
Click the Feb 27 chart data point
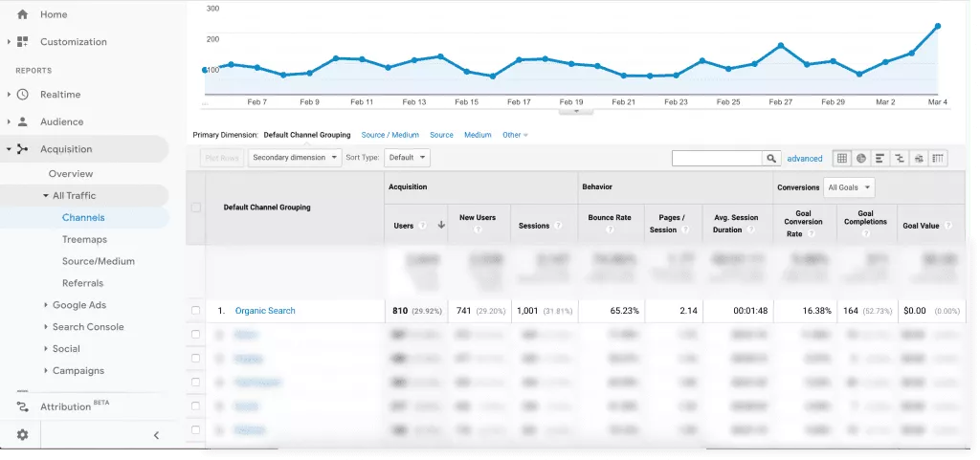point(781,46)
